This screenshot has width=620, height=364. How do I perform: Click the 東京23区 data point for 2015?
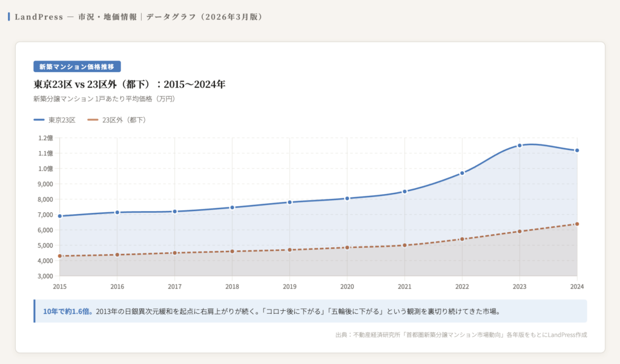click(x=60, y=216)
